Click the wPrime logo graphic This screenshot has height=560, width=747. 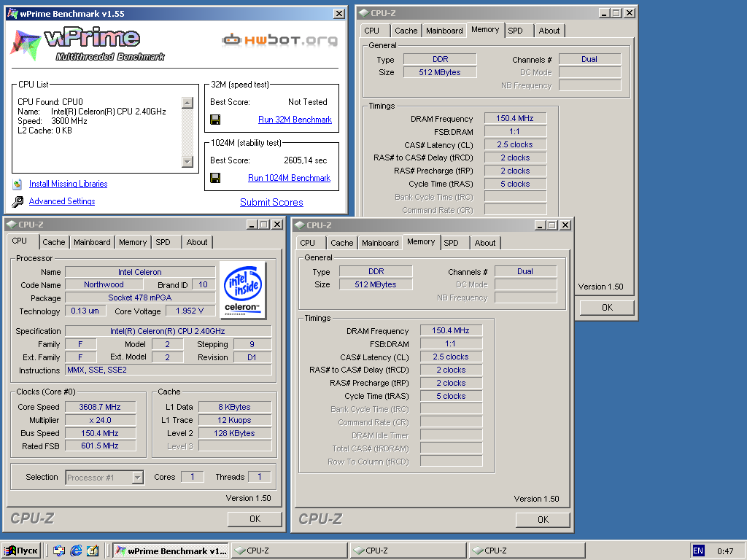pyautogui.click(x=88, y=44)
